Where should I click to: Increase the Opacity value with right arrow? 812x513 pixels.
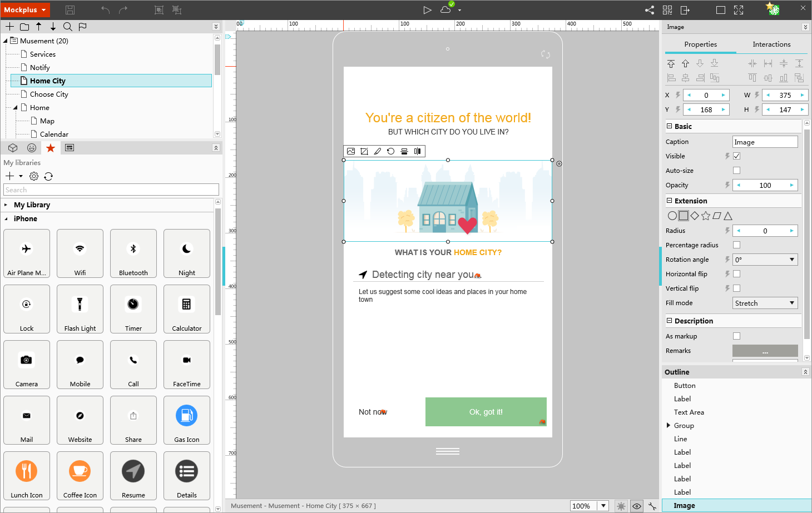(x=791, y=185)
